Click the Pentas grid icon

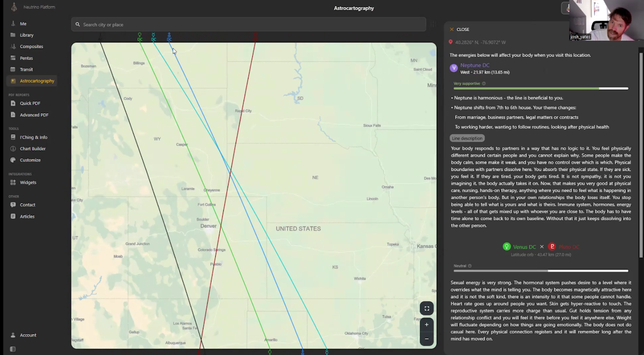coord(13,58)
